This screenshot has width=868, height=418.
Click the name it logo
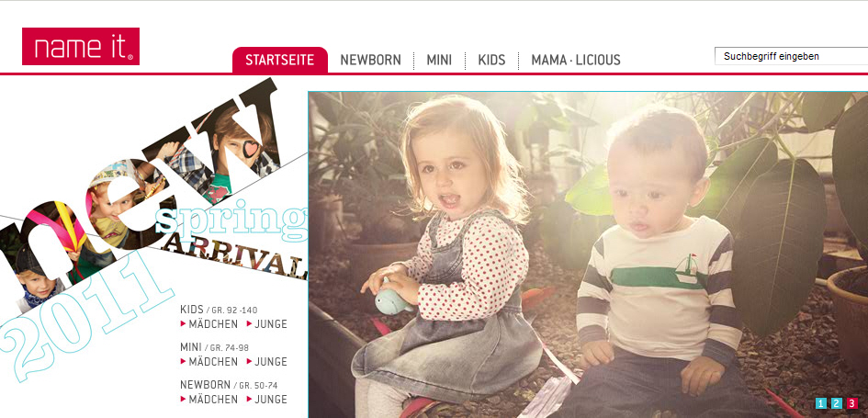click(81, 47)
